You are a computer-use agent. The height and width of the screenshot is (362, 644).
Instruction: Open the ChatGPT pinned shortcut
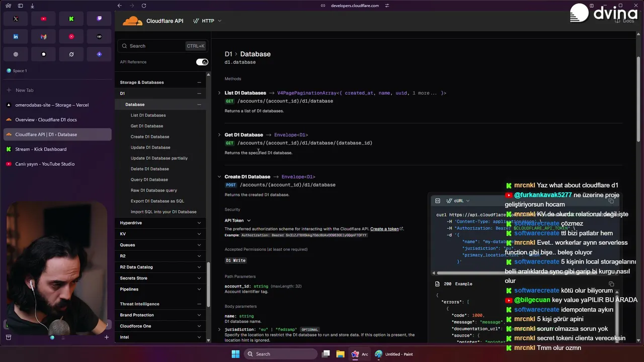click(x=16, y=54)
